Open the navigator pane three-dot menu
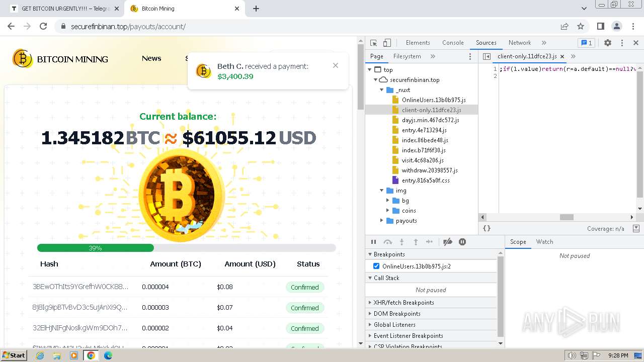The image size is (644, 362). click(x=470, y=56)
